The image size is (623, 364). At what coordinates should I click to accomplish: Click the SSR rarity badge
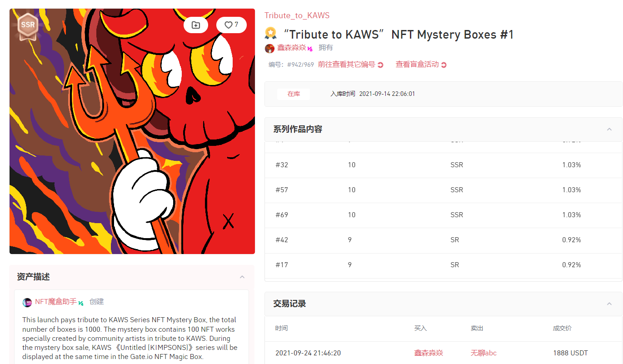[x=28, y=25]
